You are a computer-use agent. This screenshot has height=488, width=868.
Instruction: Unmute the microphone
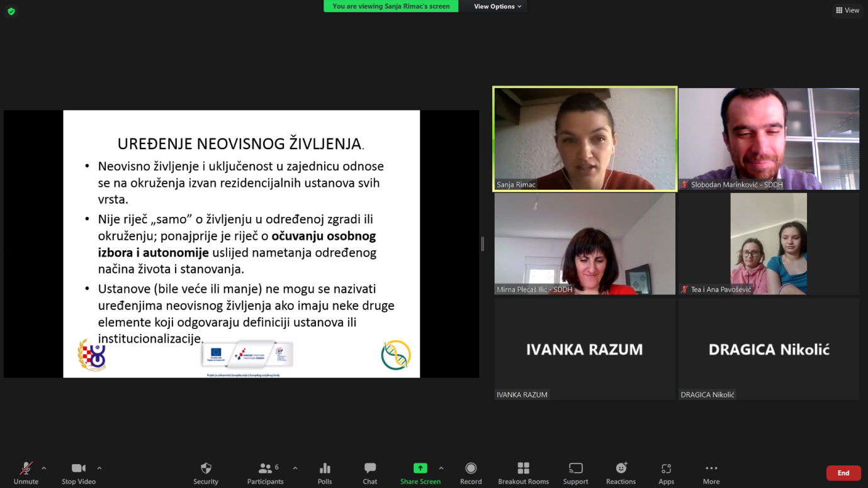click(26, 469)
